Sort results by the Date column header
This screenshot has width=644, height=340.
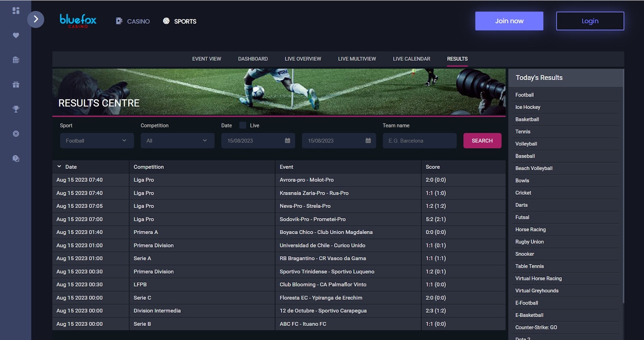coord(70,167)
